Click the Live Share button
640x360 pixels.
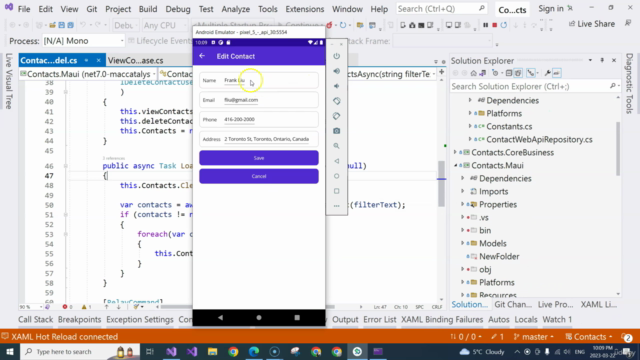[x=592, y=24]
